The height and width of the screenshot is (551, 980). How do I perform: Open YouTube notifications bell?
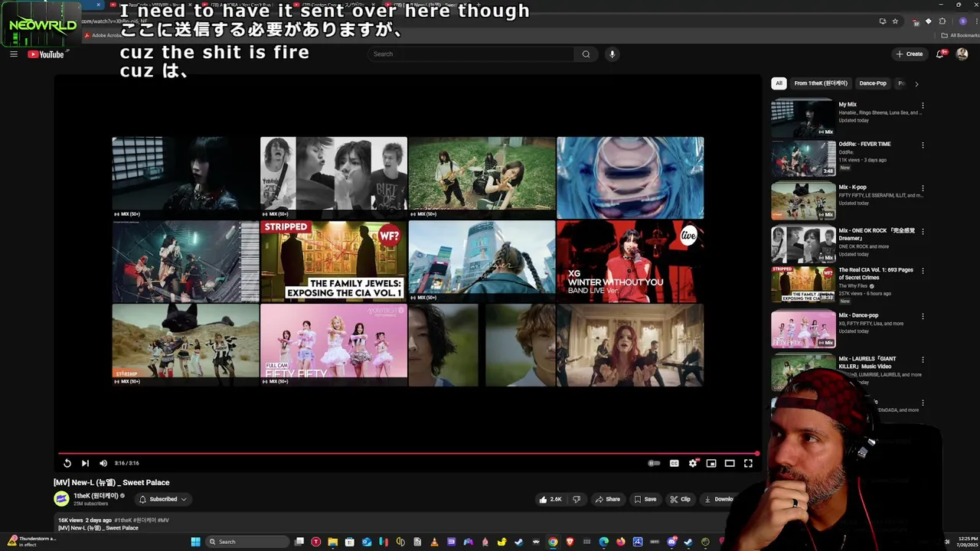[x=940, y=54]
